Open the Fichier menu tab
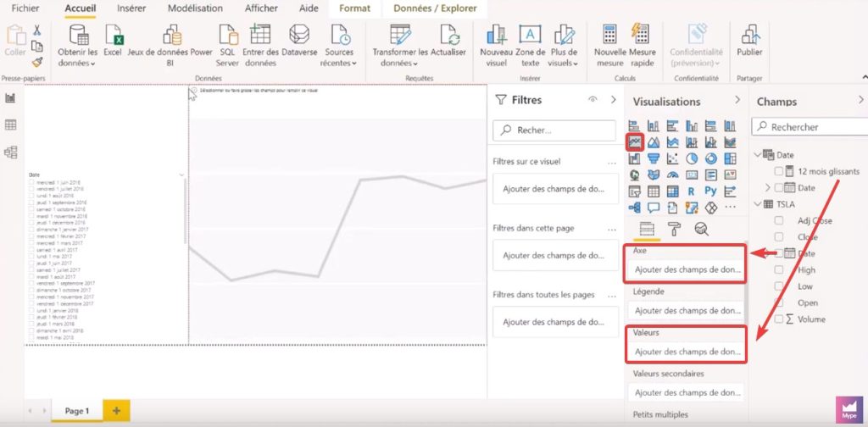This screenshot has width=868, height=427. click(x=25, y=8)
